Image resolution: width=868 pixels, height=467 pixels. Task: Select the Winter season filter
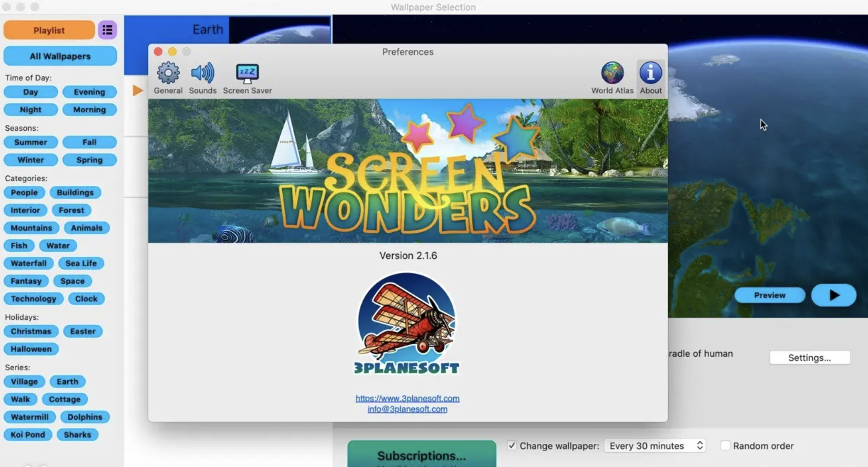30,160
